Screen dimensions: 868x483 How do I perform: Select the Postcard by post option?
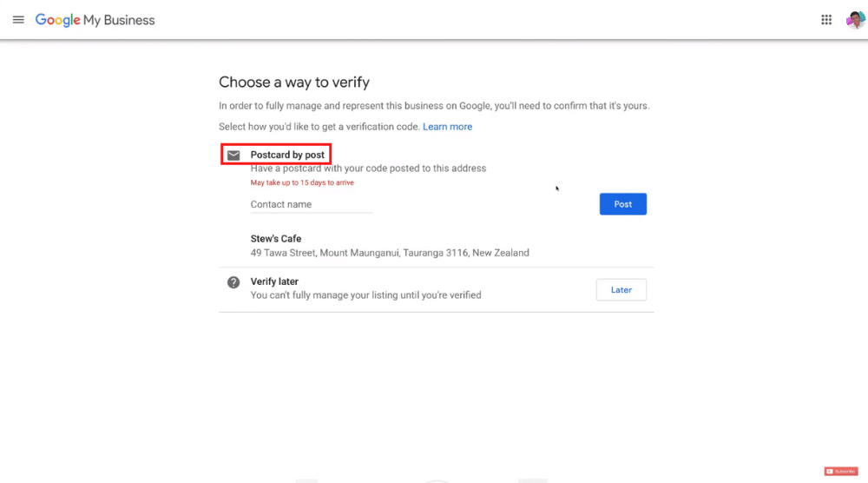point(287,155)
